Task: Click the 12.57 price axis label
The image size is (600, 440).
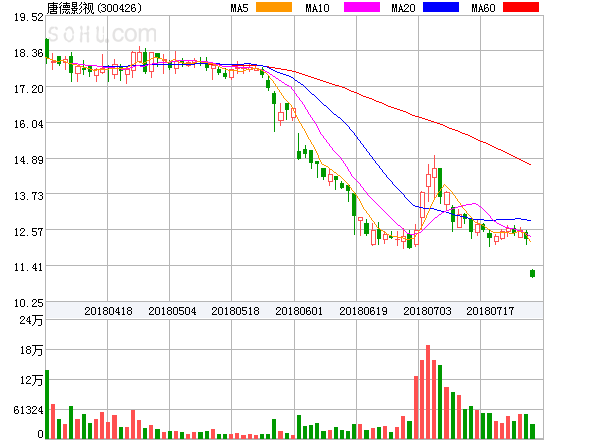Action: [29, 232]
